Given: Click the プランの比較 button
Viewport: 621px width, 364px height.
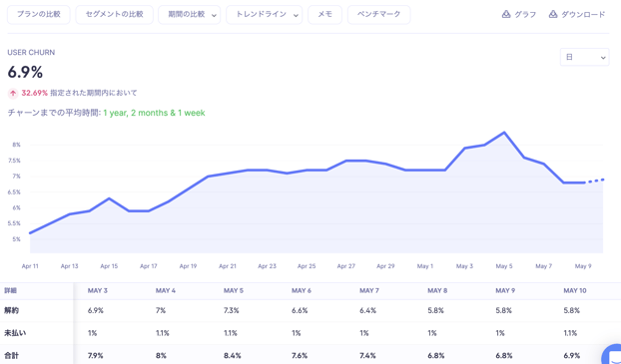Looking at the screenshot, I should pos(38,15).
